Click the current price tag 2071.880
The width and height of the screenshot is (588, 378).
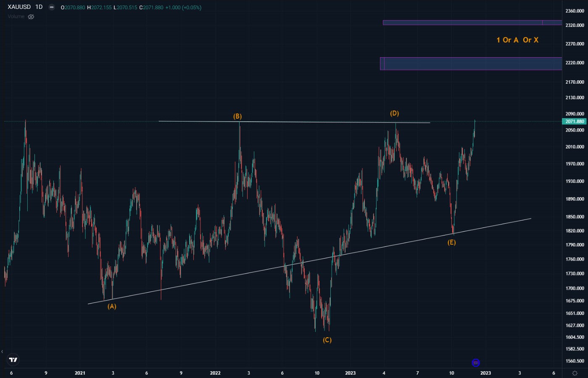(575, 121)
